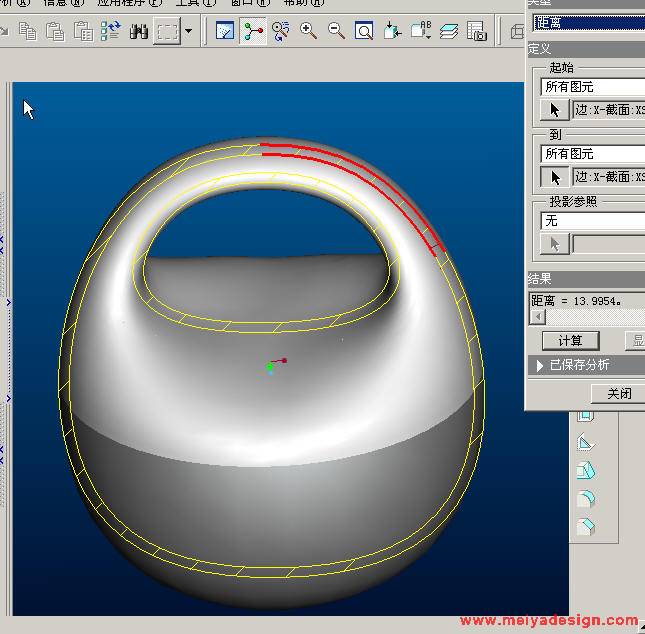Click the binoculars find tool icon
This screenshot has height=634, width=645.
point(138,32)
